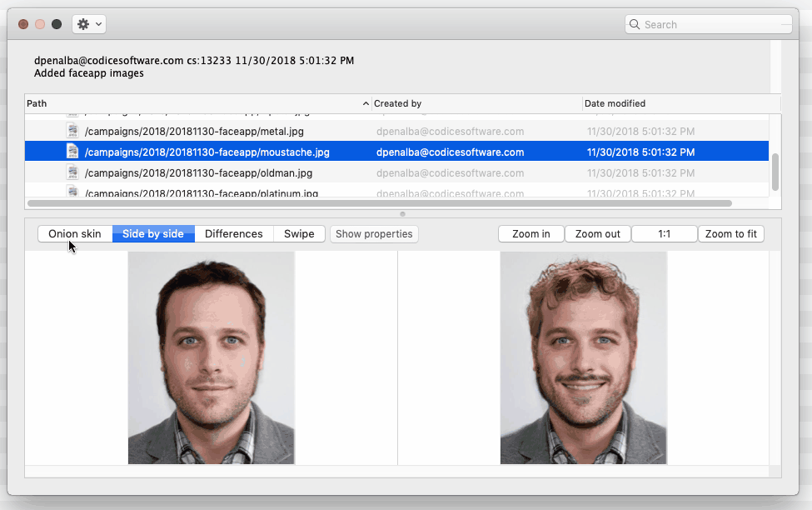Viewport: 812px width, 510px height.
Task: Switch to Differences view
Action: [x=234, y=233]
